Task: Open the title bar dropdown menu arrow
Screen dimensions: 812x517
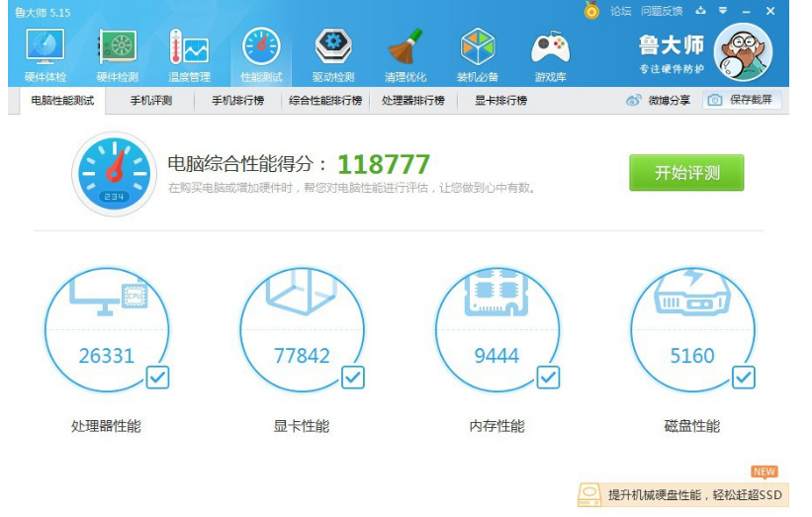Action: 722,10
